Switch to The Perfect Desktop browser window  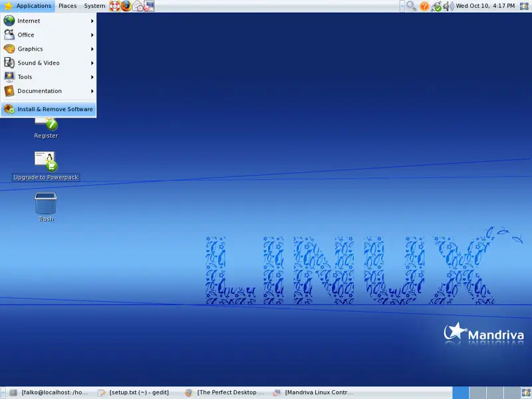coord(225,392)
